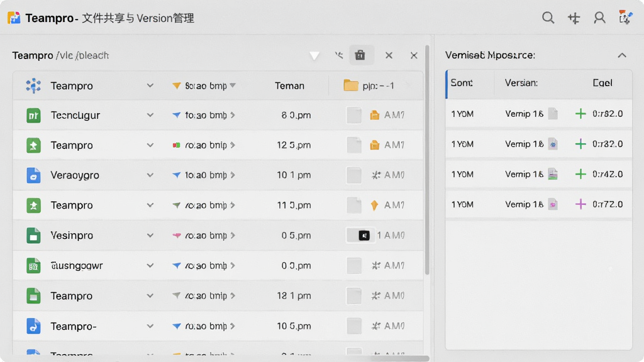The width and height of the screenshot is (644, 362).
Task: Select the 10 1 pm time cell
Action: 294,175
